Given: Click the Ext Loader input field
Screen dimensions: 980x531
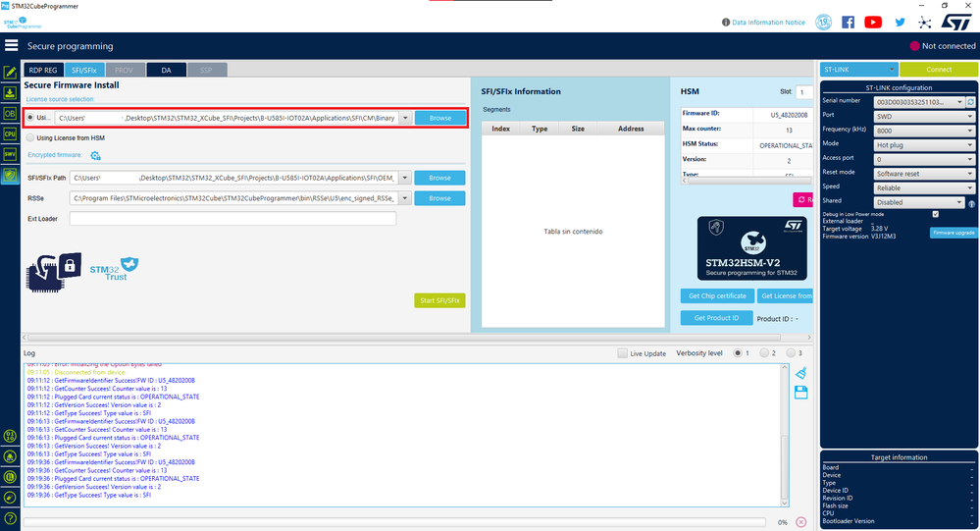Looking at the screenshot, I should pyautogui.click(x=232, y=218).
